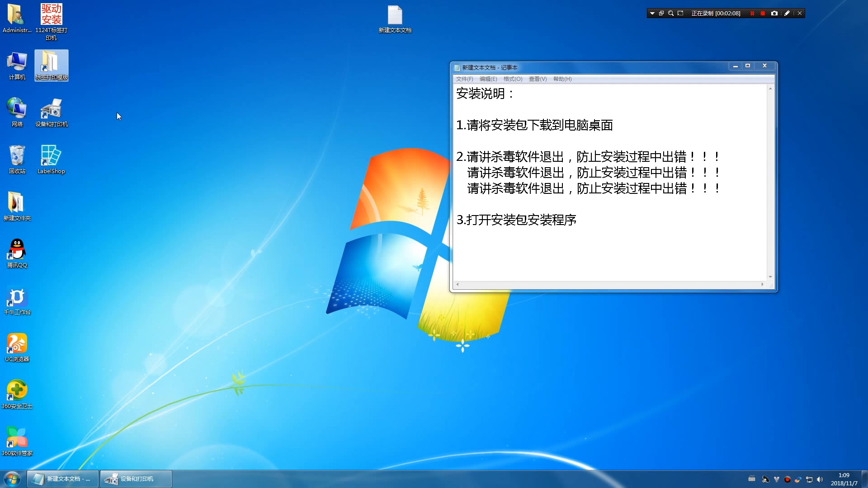Open the Administrator folder icon on desktop
The image size is (868, 488).
coord(17,18)
